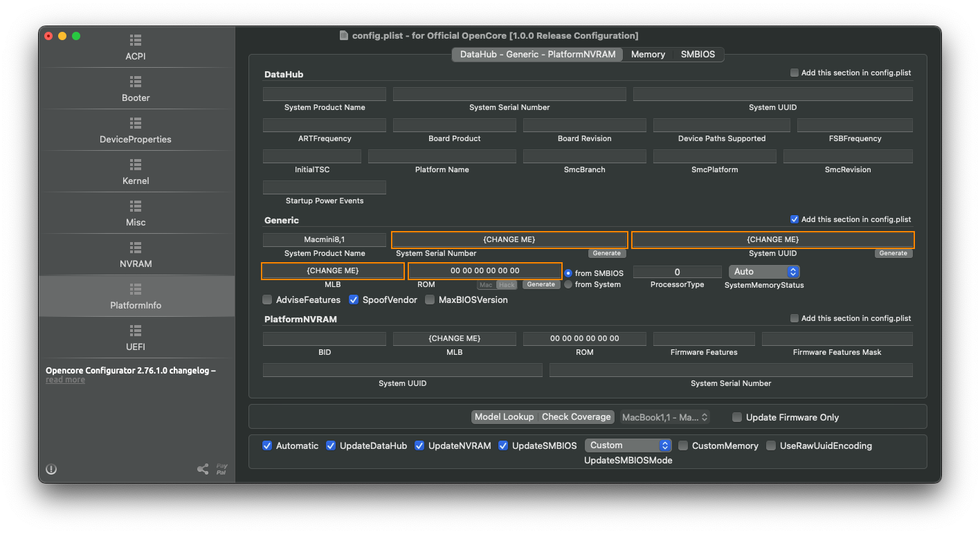
Task: Click the Firmware Features Mask field
Action: tap(837, 339)
